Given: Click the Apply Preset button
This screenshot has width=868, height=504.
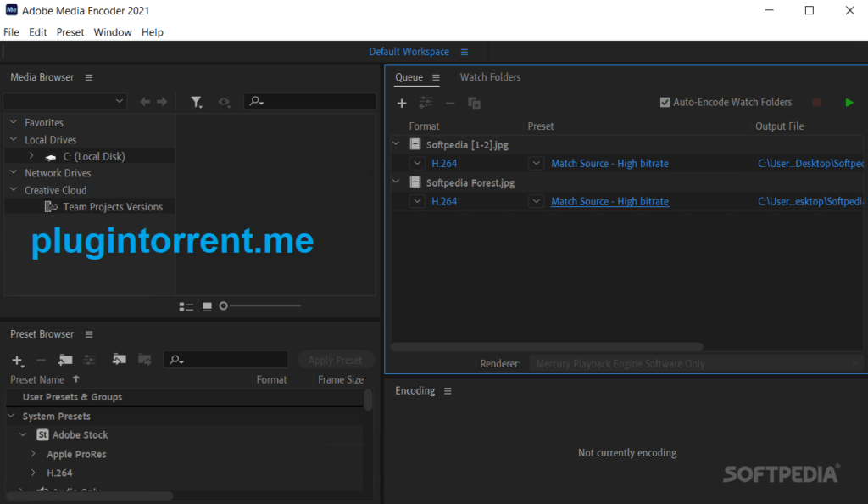Looking at the screenshot, I should pyautogui.click(x=335, y=360).
